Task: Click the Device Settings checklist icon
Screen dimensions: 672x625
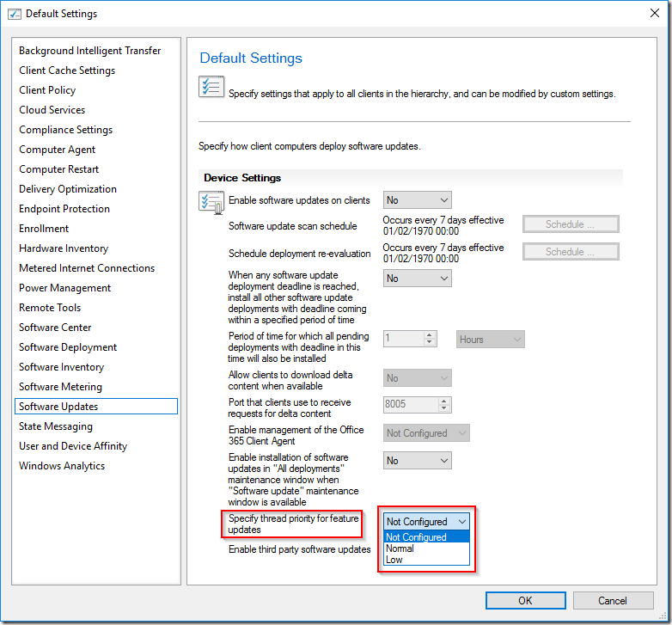Action: click(x=211, y=203)
